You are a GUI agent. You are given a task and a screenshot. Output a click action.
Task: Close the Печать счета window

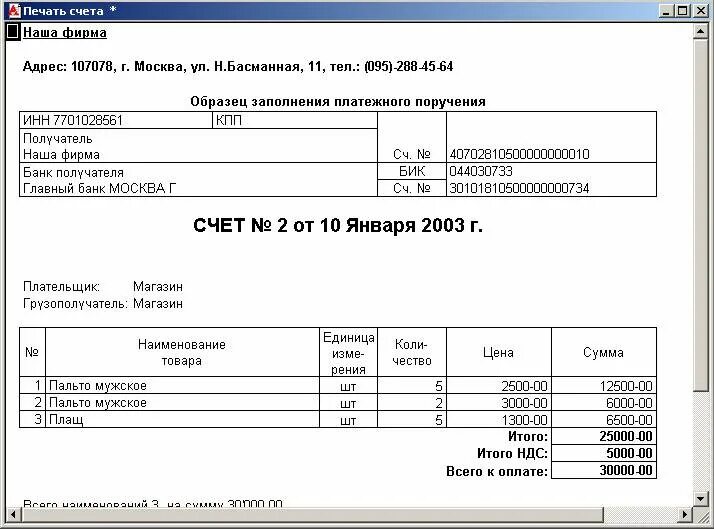pyautogui.click(x=700, y=11)
